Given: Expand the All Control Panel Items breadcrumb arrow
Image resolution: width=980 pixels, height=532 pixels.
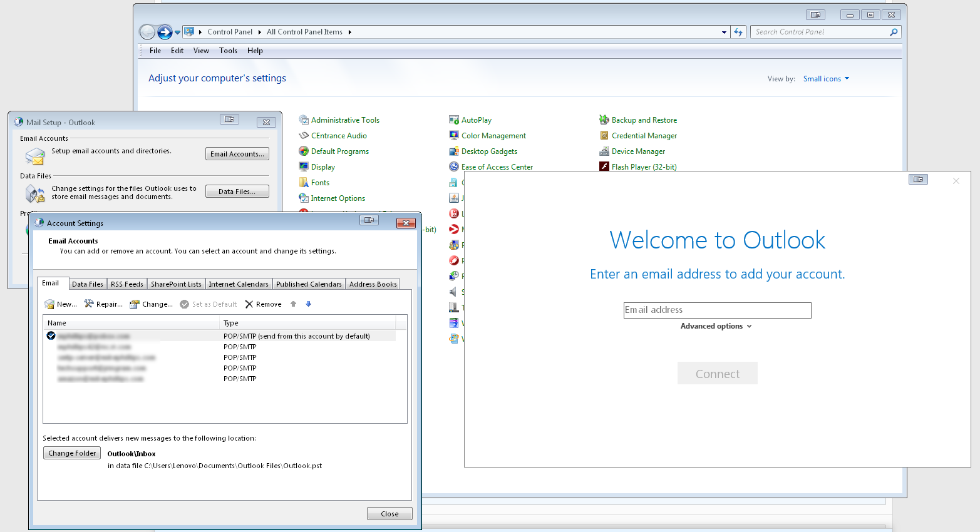Looking at the screenshot, I should 349,32.
